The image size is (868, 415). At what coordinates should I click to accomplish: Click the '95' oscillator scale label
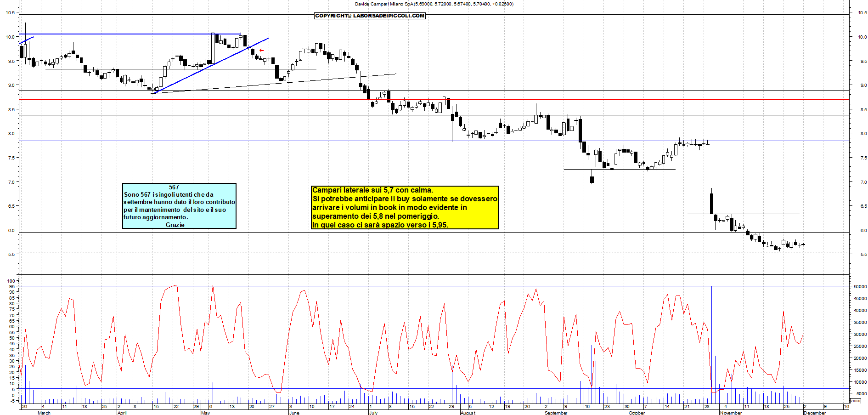(x=12, y=286)
